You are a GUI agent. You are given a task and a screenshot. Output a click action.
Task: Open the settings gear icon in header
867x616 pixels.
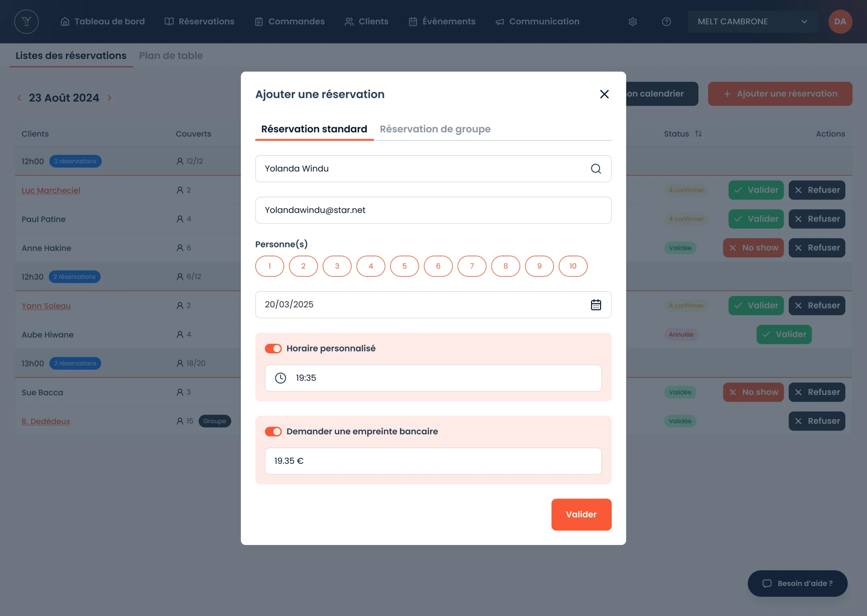[x=633, y=22]
